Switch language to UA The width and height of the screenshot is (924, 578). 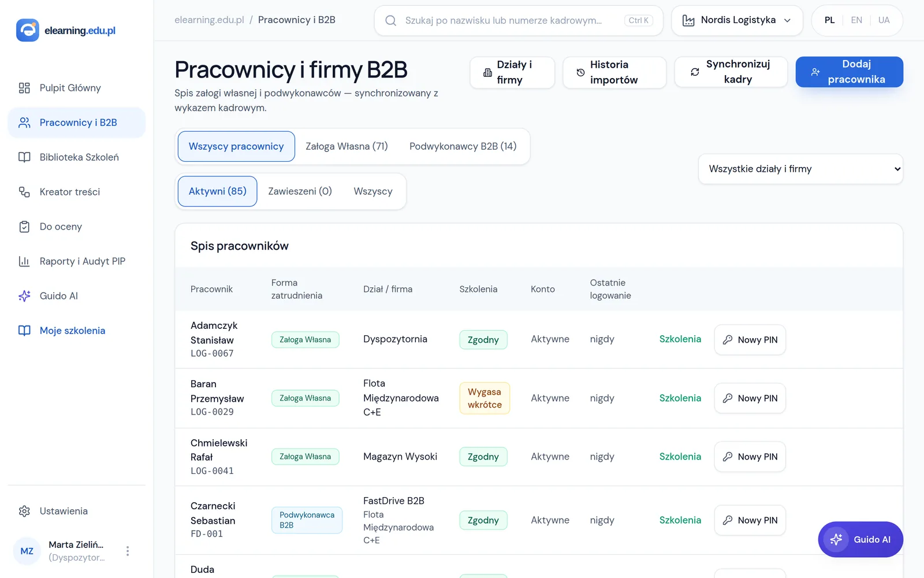[884, 20]
